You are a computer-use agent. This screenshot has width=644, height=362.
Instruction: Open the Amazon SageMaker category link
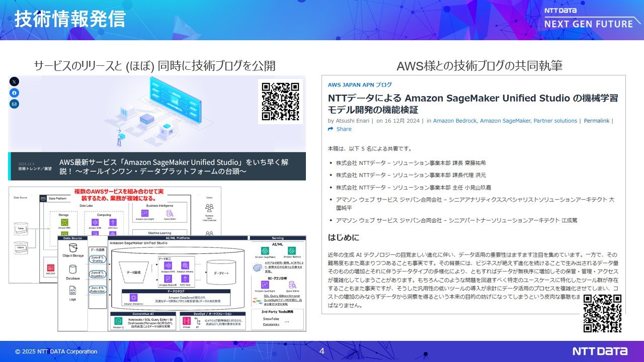click(506, 121)
